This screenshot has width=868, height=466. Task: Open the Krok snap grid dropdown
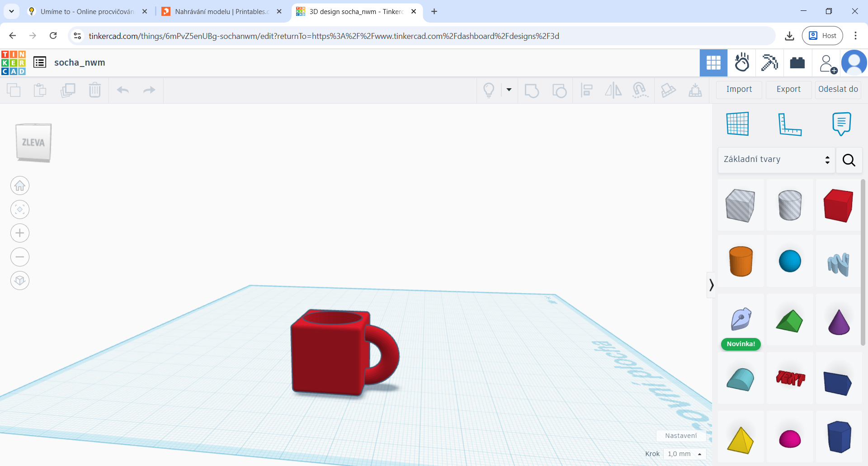(684, 454)
